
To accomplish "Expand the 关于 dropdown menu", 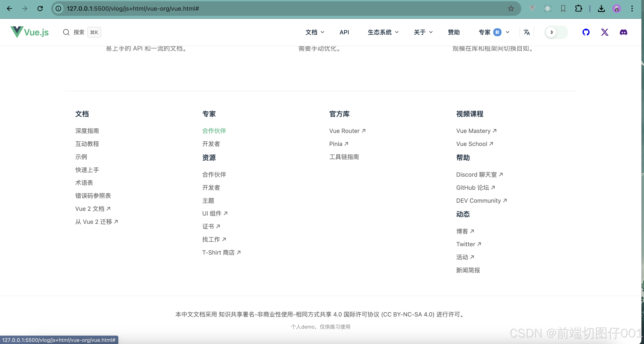I will [x=423, y=32].
